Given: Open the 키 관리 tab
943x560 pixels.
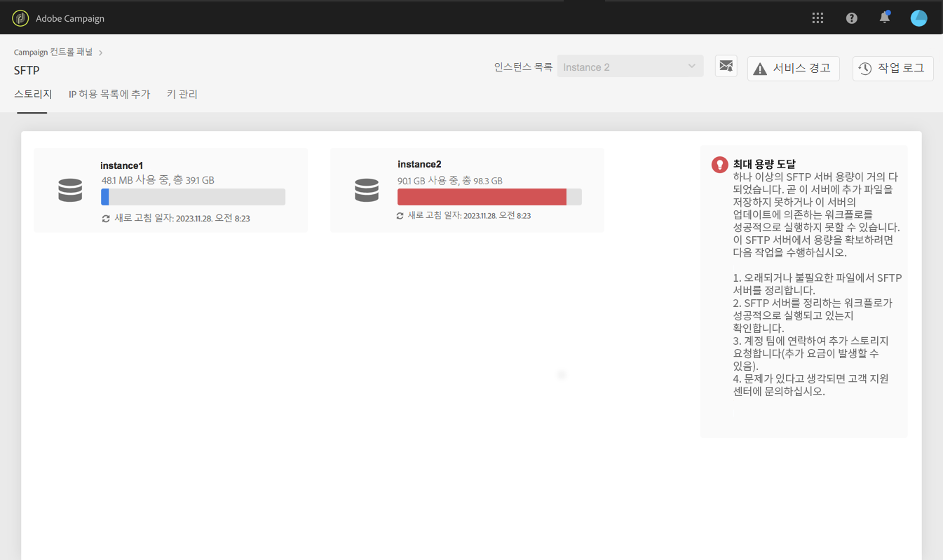Looking at the screenshot, I should (x=182, y=95).
